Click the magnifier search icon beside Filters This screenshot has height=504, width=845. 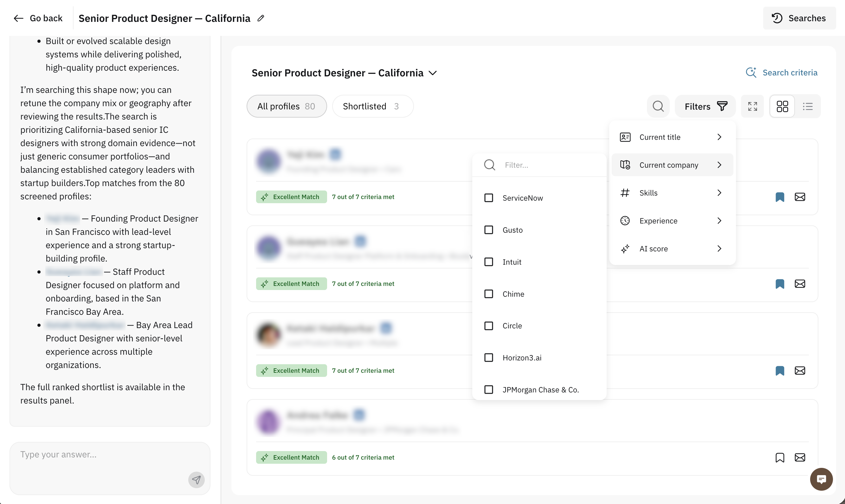(658, 106)
